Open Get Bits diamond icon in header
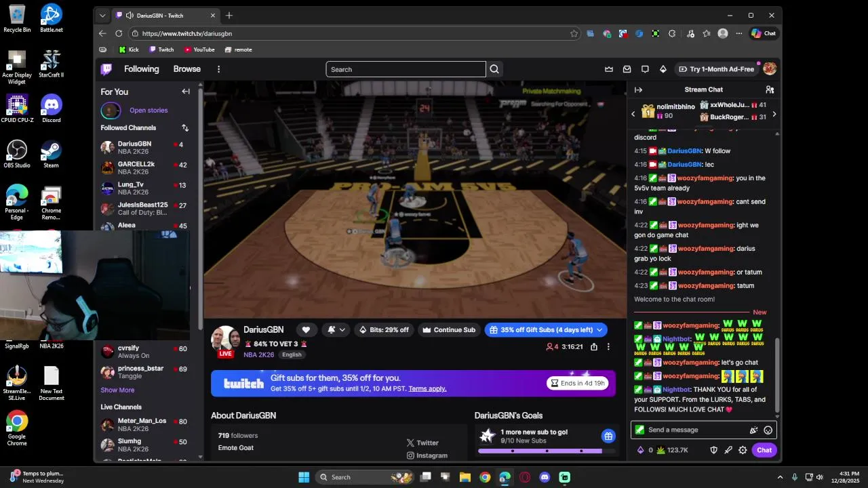The height and width of the screenshot is (488, 868). [x=663, y=69]
